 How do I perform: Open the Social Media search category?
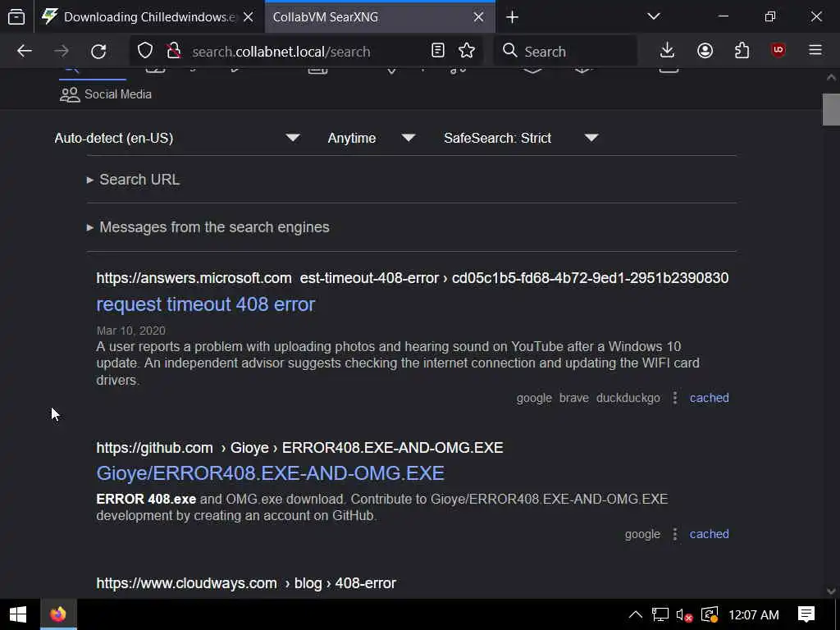coord(106,94)
